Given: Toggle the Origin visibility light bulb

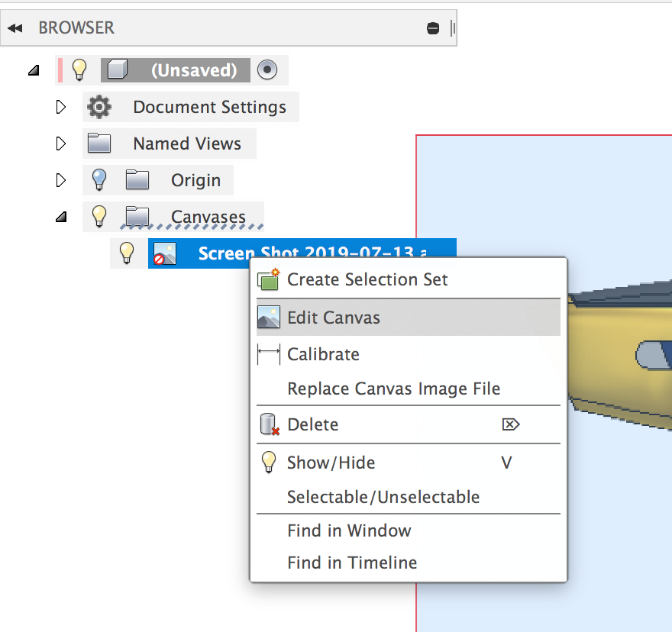Looking at the screenshot, I should pyautogui.click(x=99, y=179).
